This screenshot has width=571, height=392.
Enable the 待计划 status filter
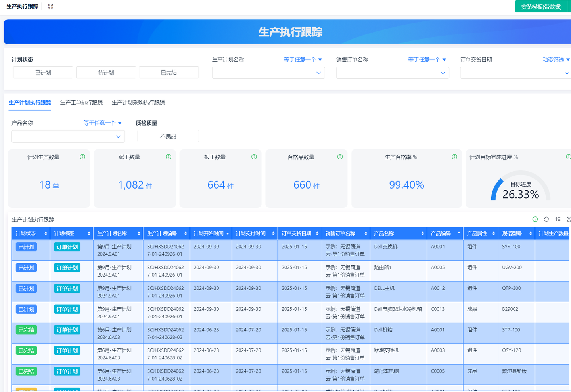[105, 72]
